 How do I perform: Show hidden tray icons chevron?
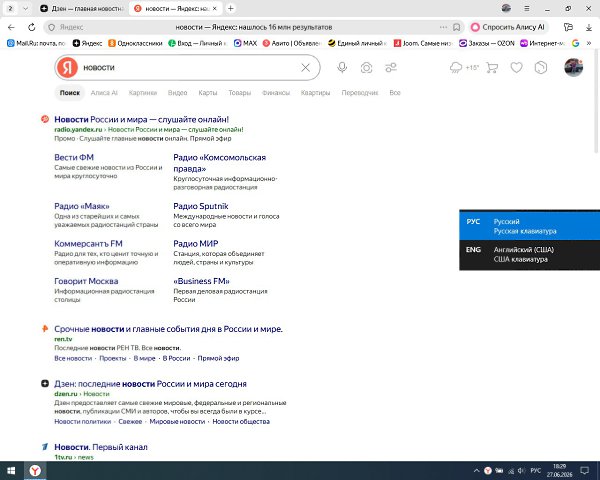476,470
